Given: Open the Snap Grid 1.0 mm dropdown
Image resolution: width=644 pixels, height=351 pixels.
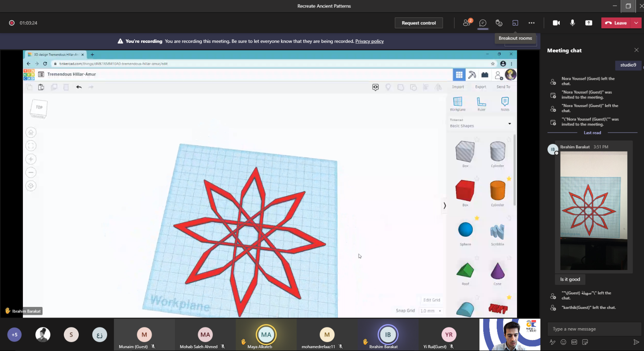Looking at the screenshot, I should pyautogui.click(x=431, y=311).
